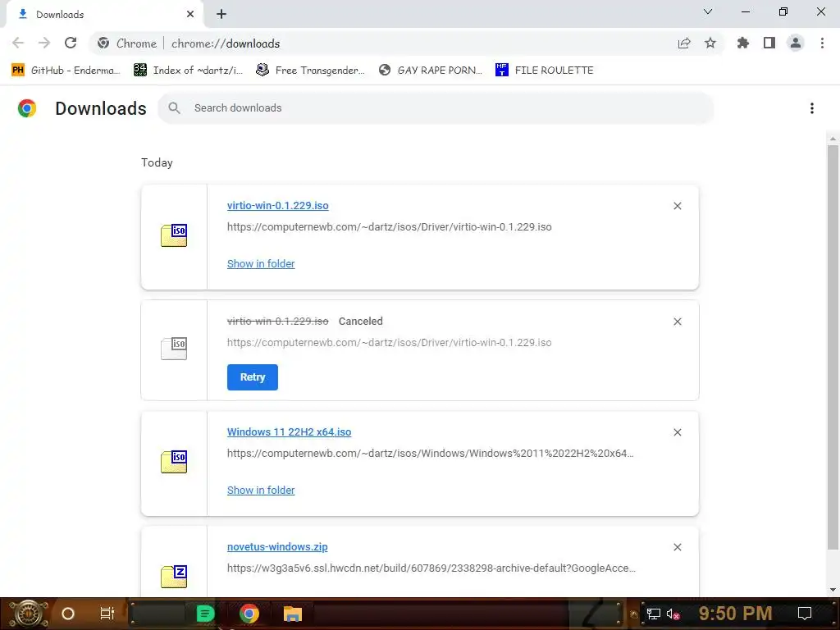
Task: Click the Search downloads field
Action: point(436,108)
